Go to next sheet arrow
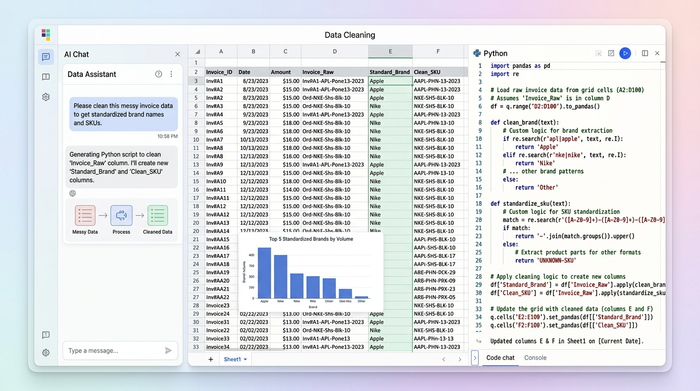Image resolution: width=700 pixels, height=391 pixels. click(460, 359)
